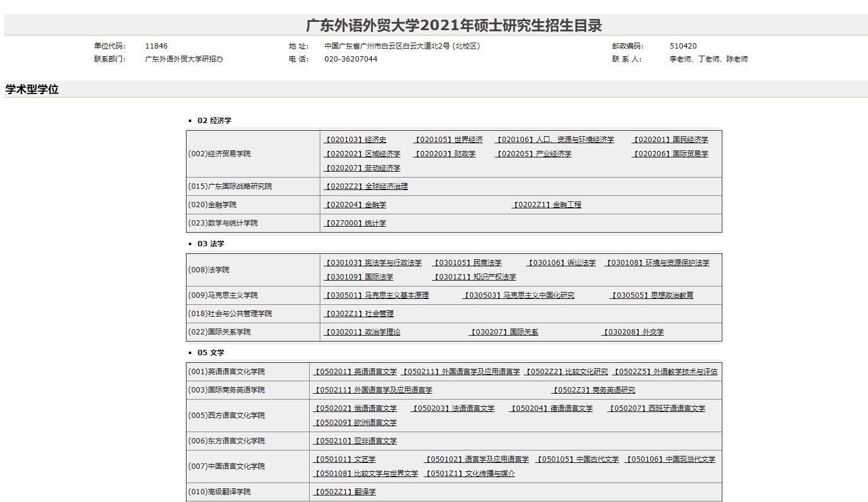Click the 【020105】世界经济 link
Viewport: 868px width, 502px height.
(x=448, y=140)
